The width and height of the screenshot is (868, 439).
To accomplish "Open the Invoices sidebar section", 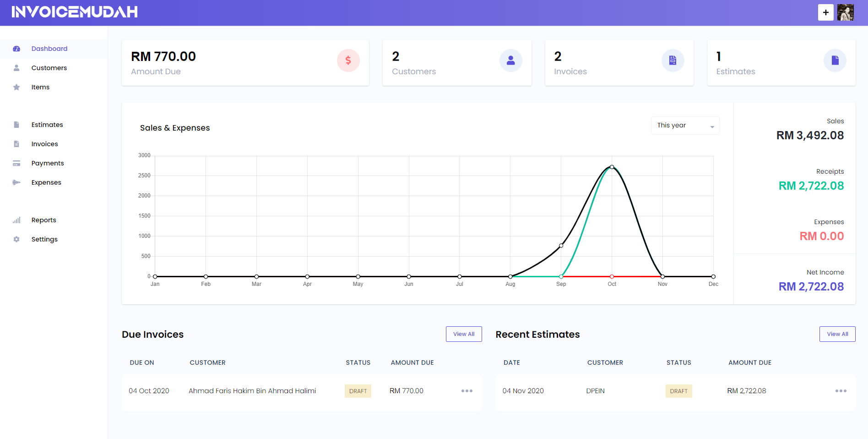I will click(44, 143).
